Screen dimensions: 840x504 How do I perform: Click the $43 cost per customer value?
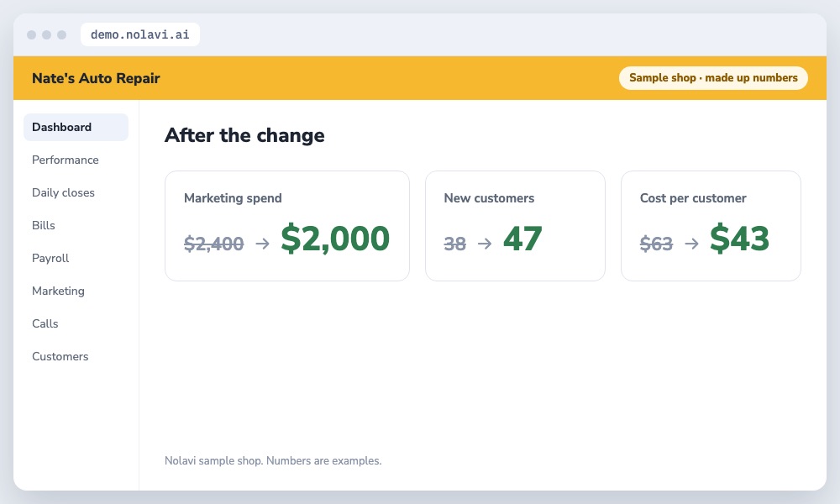(x=739, y=239)
